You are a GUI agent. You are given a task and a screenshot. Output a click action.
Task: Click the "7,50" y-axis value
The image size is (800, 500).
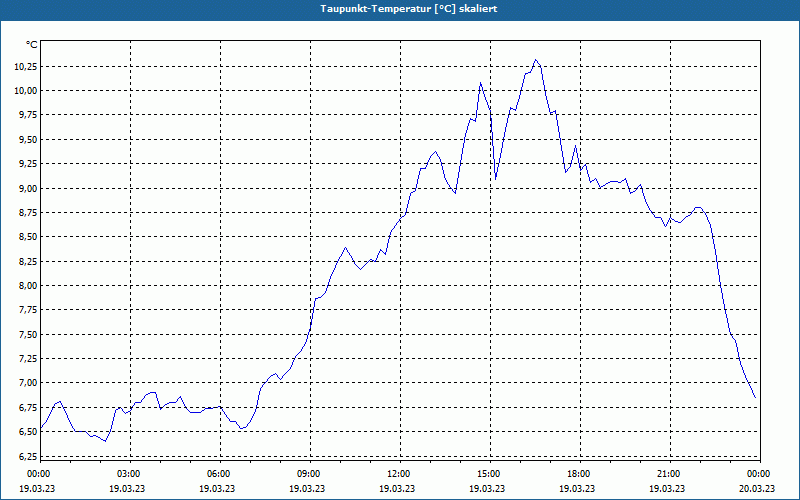point(29,335)
